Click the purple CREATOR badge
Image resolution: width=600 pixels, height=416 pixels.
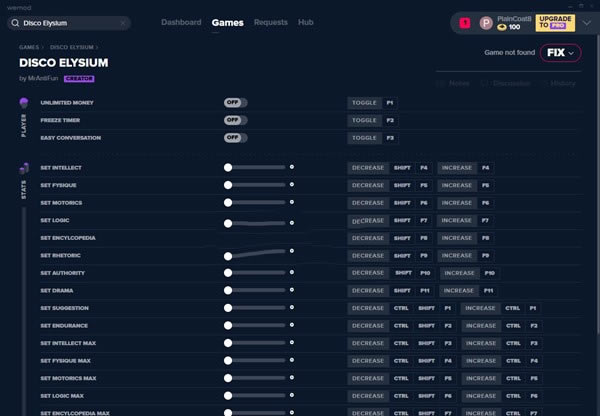coord(79,78)
